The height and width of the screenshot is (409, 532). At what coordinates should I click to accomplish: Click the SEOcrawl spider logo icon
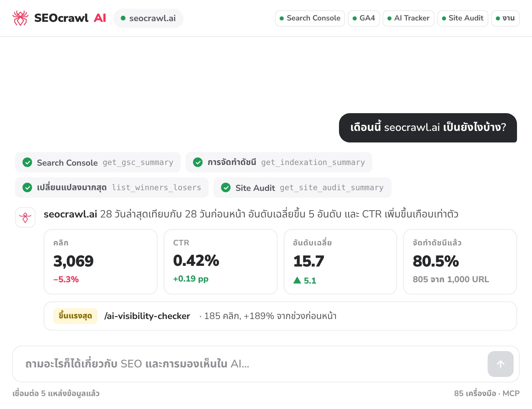click(20, 18)
